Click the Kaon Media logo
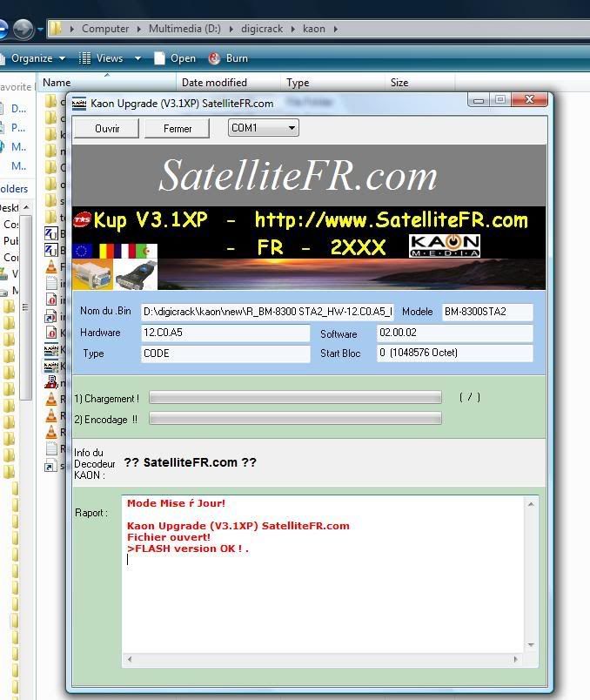590x700 pixels. pyautogui.click(x=444, y=245)
